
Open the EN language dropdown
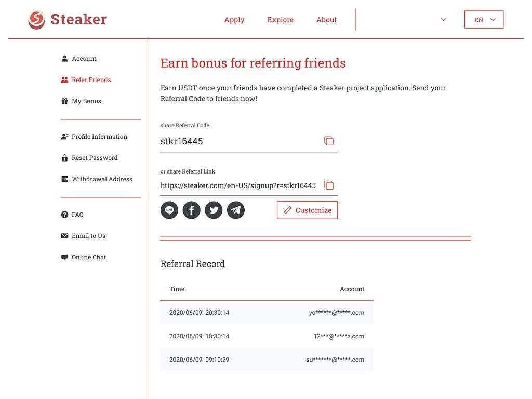tap(484, 20)
